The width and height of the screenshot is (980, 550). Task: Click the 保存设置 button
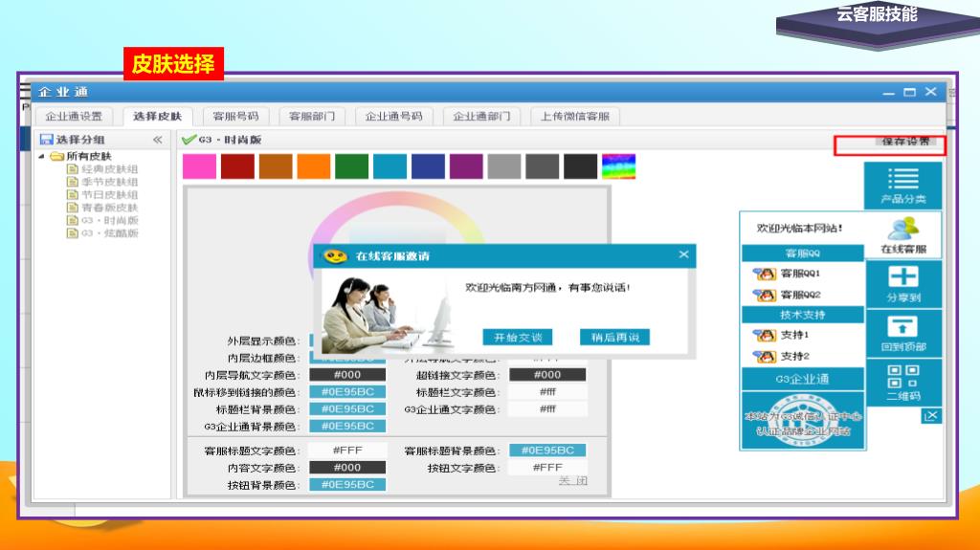905,142
